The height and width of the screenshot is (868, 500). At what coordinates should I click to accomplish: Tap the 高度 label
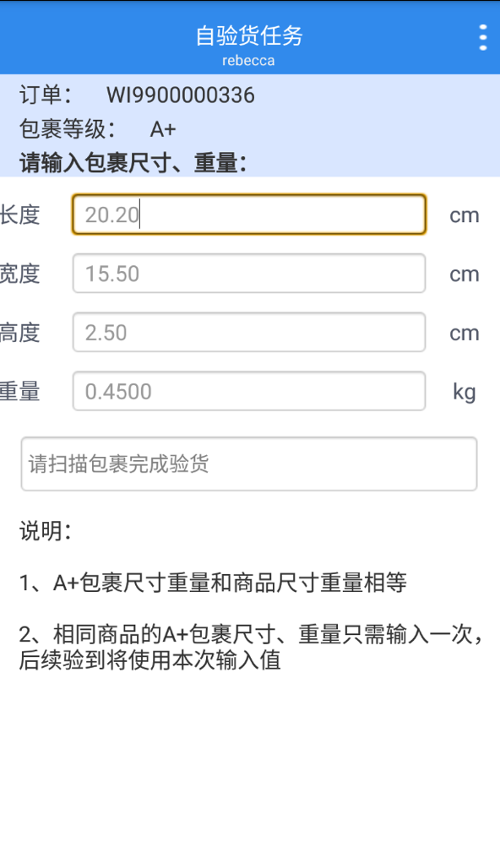[x=20, y=333]
